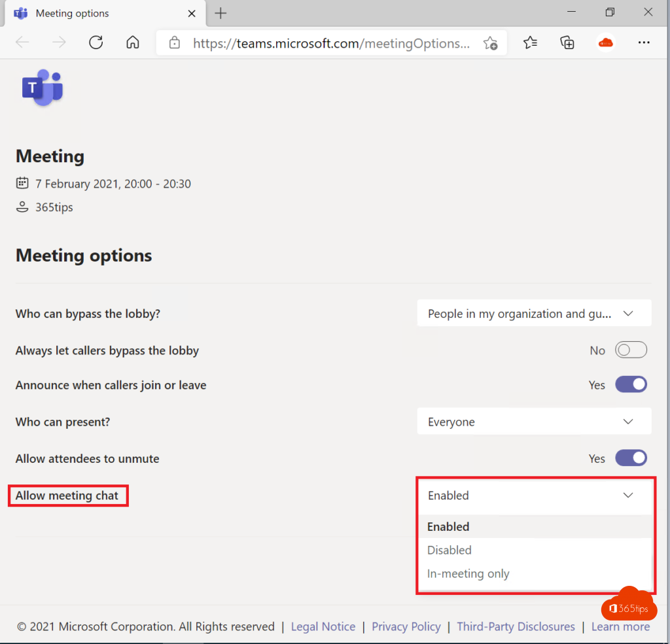The height and width of the screenshot is (644, 670).
Task: Enable always let callers bypass lobby
Action: (x=631, y=350)
